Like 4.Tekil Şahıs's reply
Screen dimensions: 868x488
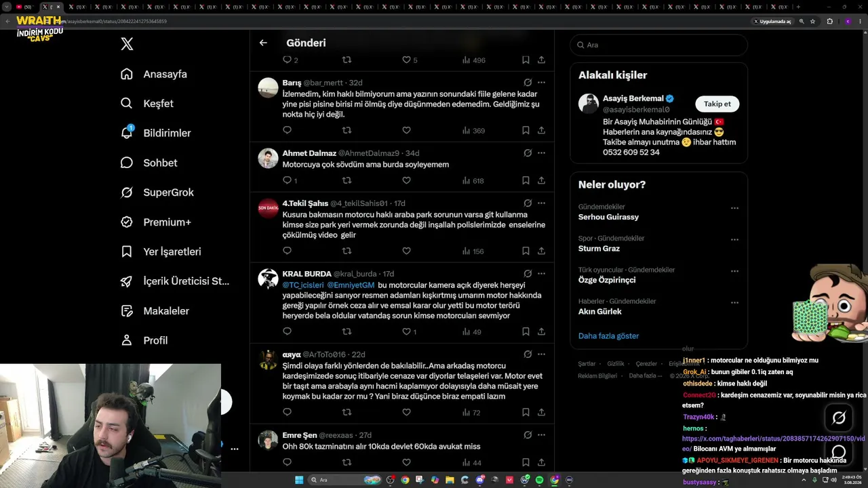(406, 251)
